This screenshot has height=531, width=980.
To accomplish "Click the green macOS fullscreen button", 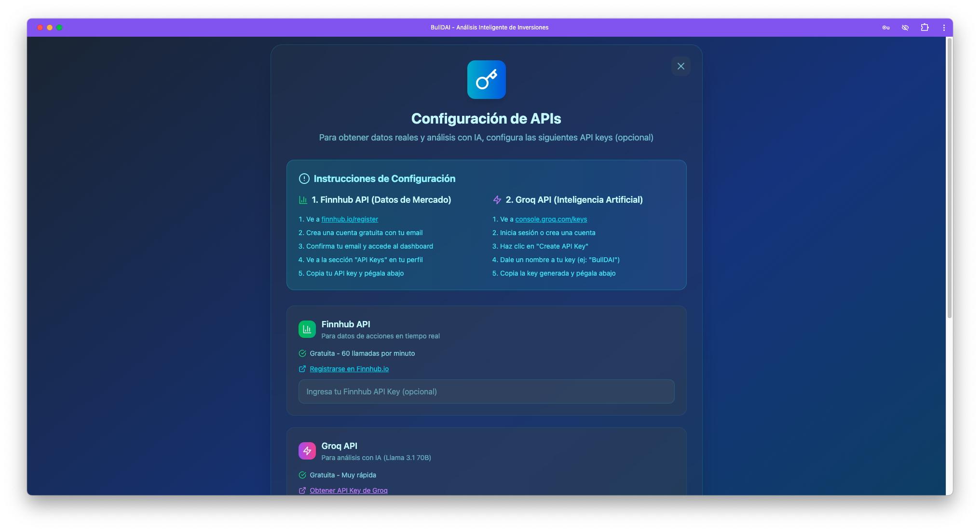I will [59, 28].
